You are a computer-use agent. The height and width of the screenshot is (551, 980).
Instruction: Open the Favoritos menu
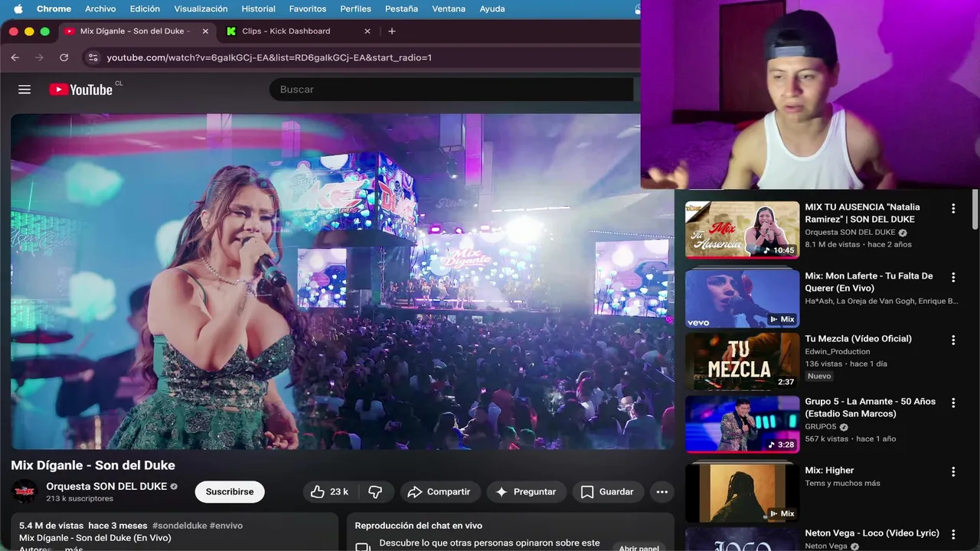click(308, 9)
